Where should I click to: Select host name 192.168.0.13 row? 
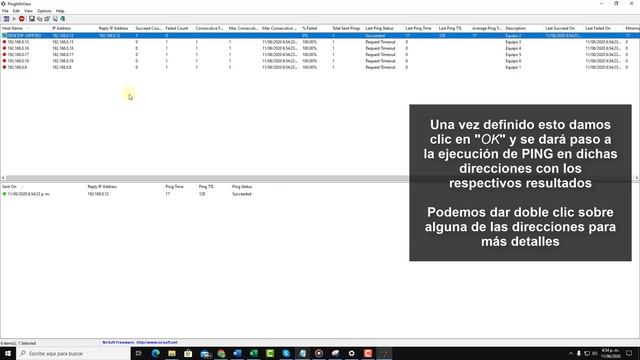point(18,42)
